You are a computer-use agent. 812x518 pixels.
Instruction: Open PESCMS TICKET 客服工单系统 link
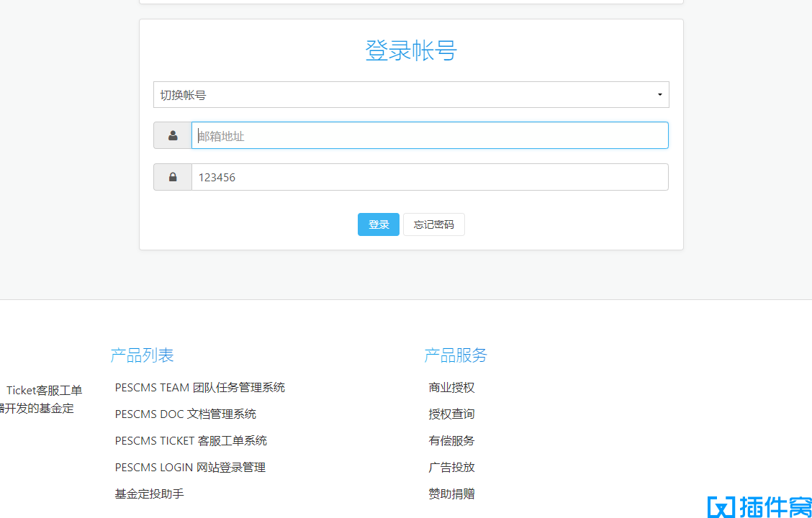[191, 441]
